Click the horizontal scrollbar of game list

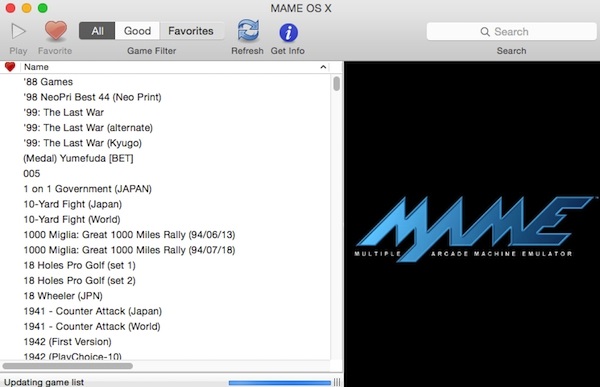coord(68,366)
